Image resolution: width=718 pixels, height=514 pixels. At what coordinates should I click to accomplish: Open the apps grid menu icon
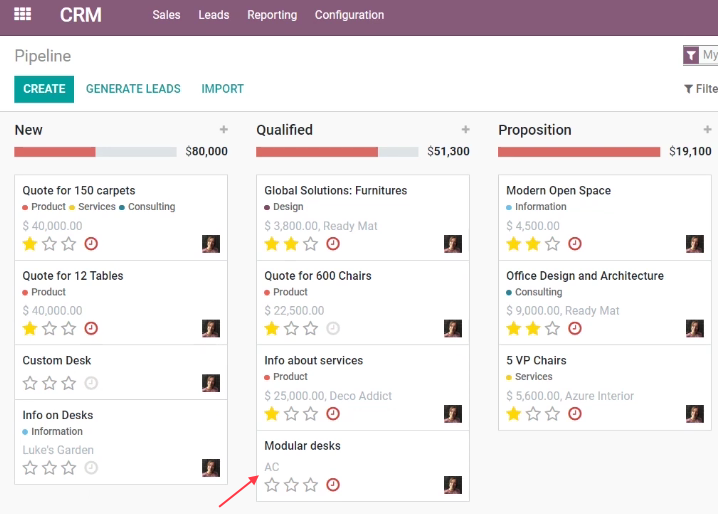click(22, 14)
